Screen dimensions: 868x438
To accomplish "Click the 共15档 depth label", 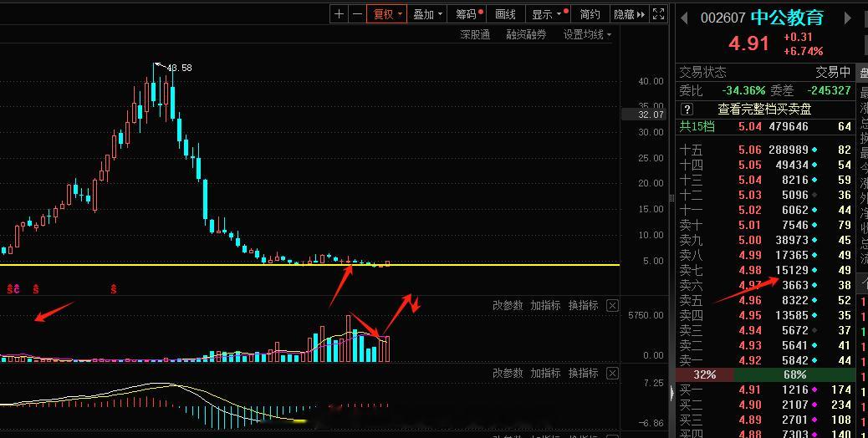I will (697, 127).
